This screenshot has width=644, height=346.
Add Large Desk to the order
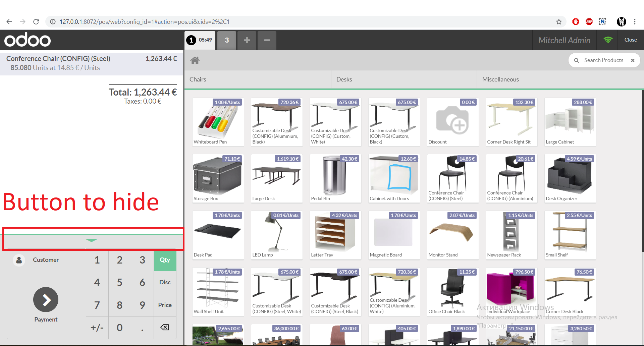277,179
